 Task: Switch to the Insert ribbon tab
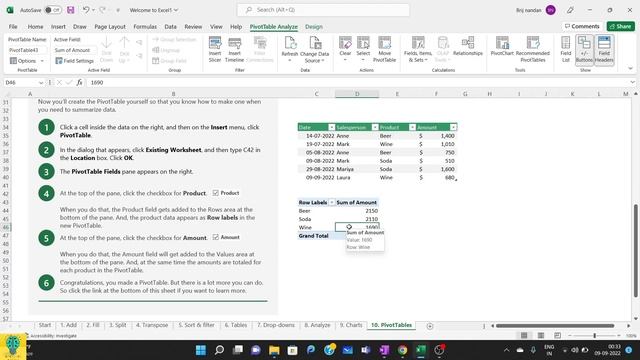58,27
